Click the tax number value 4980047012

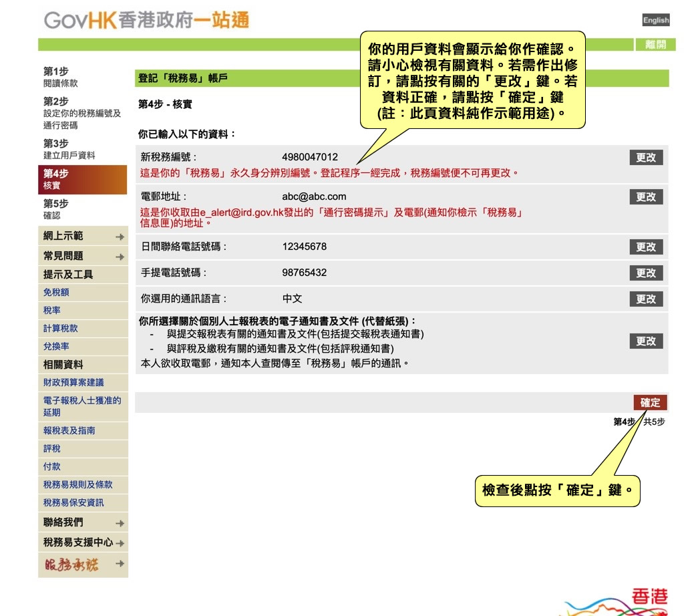(x=310, y=157)
